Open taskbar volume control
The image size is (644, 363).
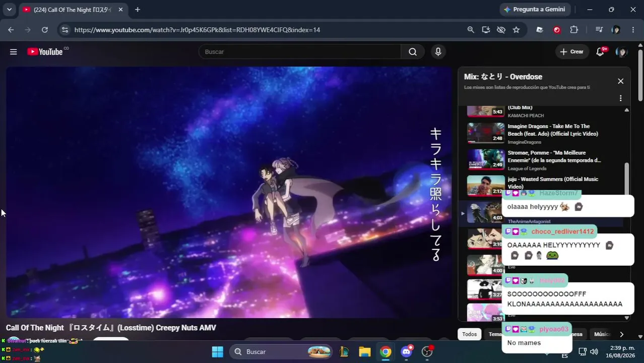[x=594, y=351]
